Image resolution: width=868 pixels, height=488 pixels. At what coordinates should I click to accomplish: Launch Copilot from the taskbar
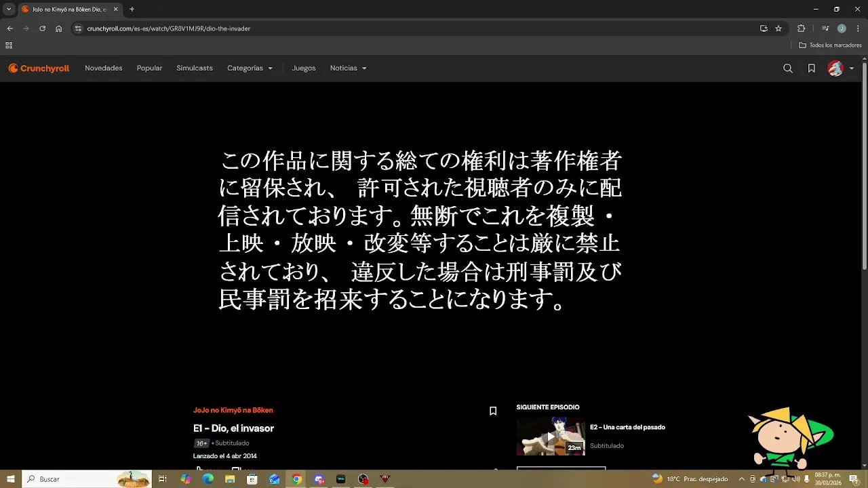[x=185, y=479]
